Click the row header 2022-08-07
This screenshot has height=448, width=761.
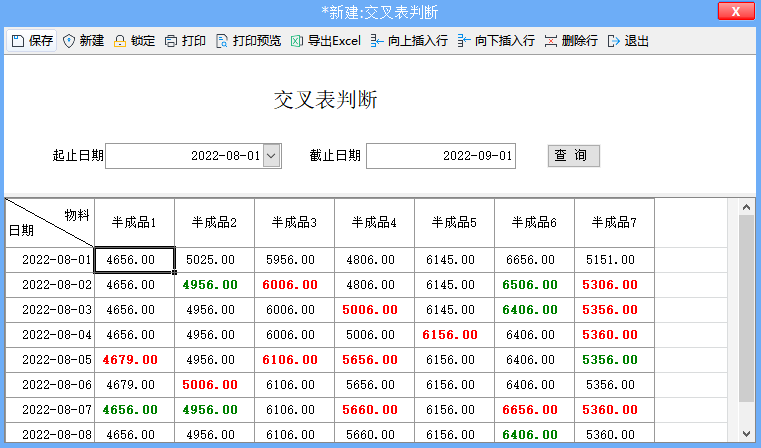coord(50,410)
